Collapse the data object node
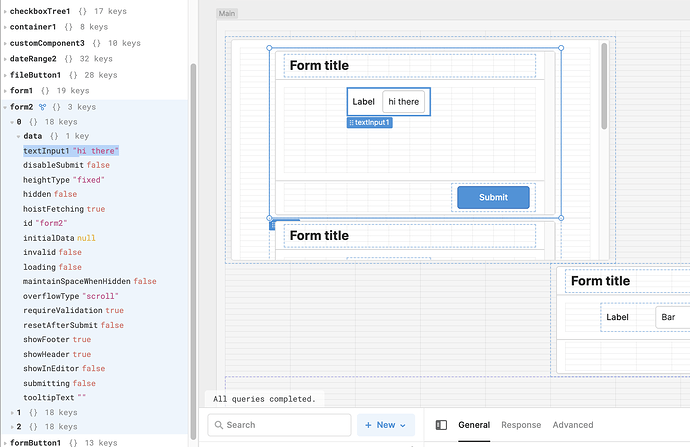Image resolution: width=690 pixels, height=447 pixels. (x=18, y=136)
